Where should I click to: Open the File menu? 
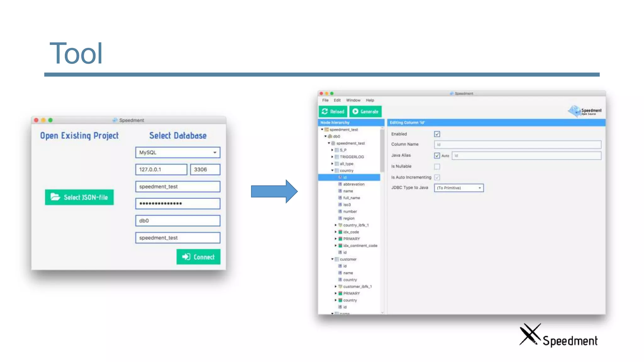coord(325,100)
